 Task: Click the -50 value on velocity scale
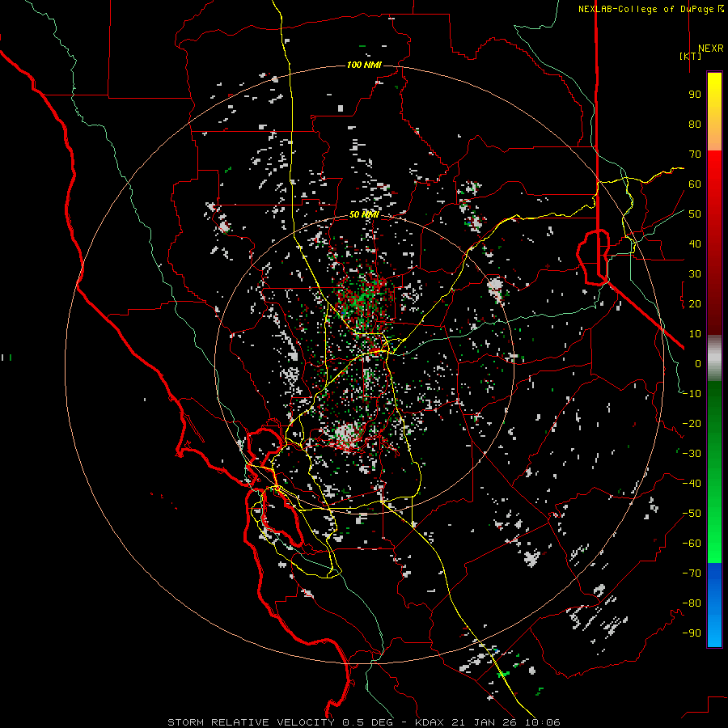click(692, 514)
